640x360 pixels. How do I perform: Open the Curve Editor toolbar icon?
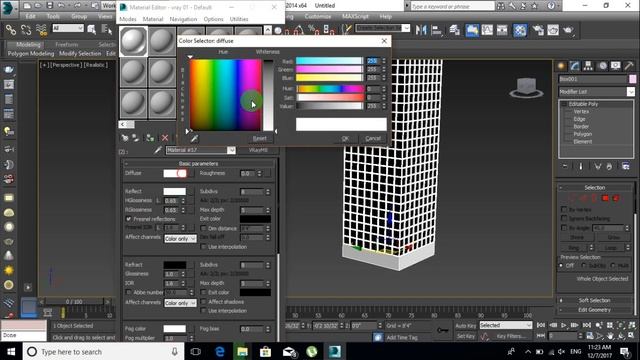[487, 30]
